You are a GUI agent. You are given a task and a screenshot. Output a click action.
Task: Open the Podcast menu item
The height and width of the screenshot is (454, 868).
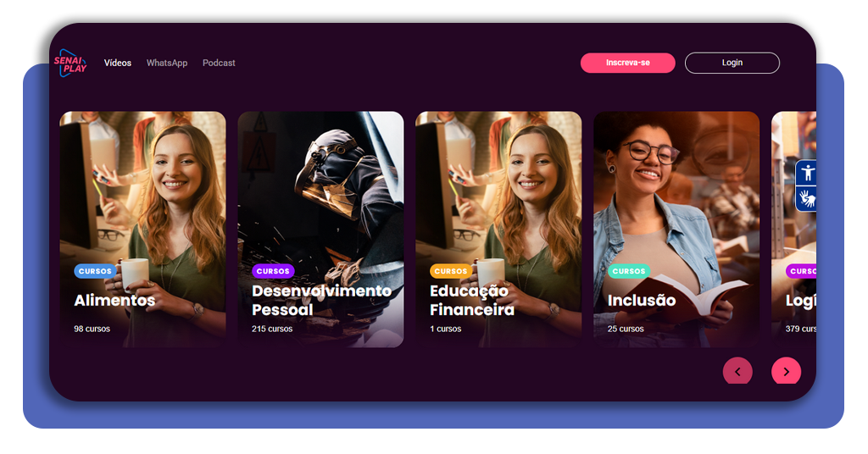pyautogui.click(x=219, y=63)
